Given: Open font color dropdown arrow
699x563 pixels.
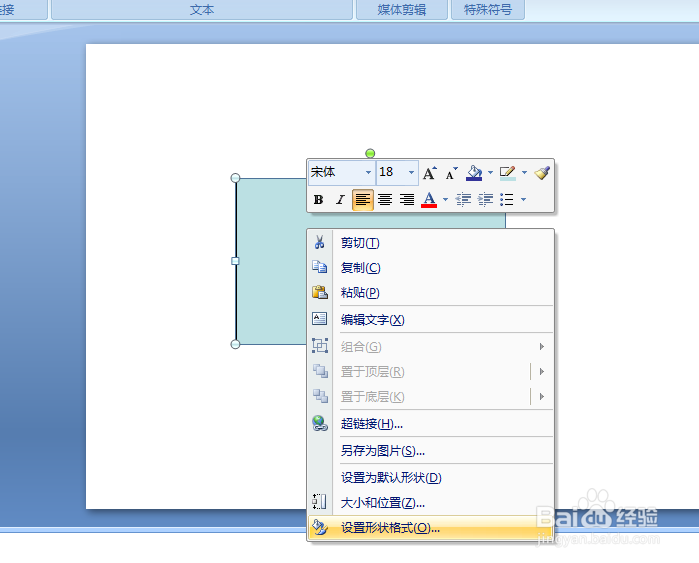Looking at the screenshot, I should [x=445, y=200].
